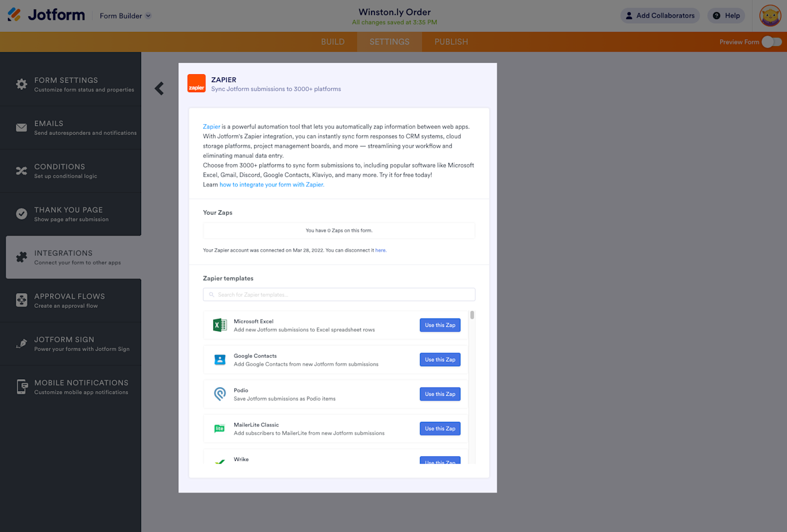The image size is (787, 532).
Task: Click the Microsoft Excel app icon
Action: [x=220, y=325]
